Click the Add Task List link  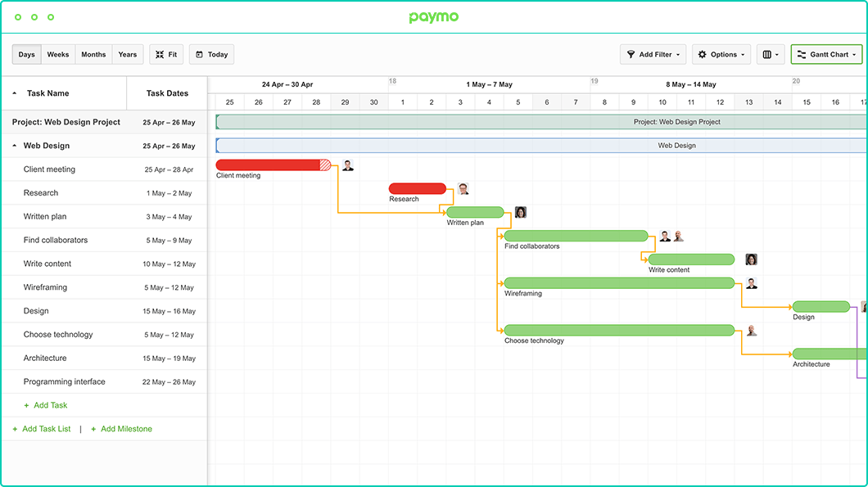(x=47, y=429)
